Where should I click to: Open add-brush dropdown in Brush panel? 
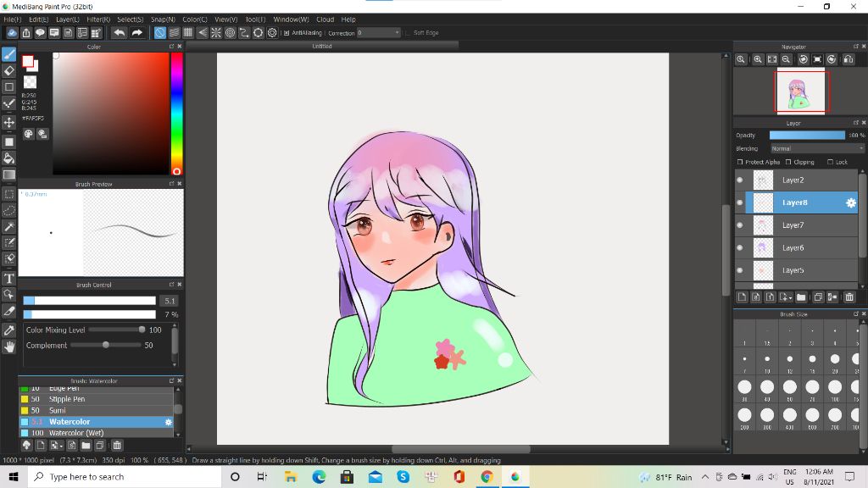(x=57, y=446)
